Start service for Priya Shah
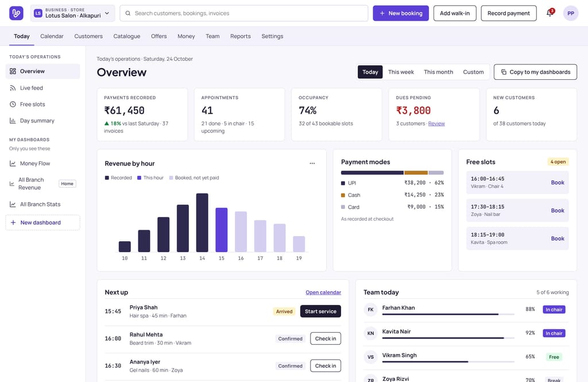Image resolution: width=588 pixels, height=382 pixels. (320, 311)
